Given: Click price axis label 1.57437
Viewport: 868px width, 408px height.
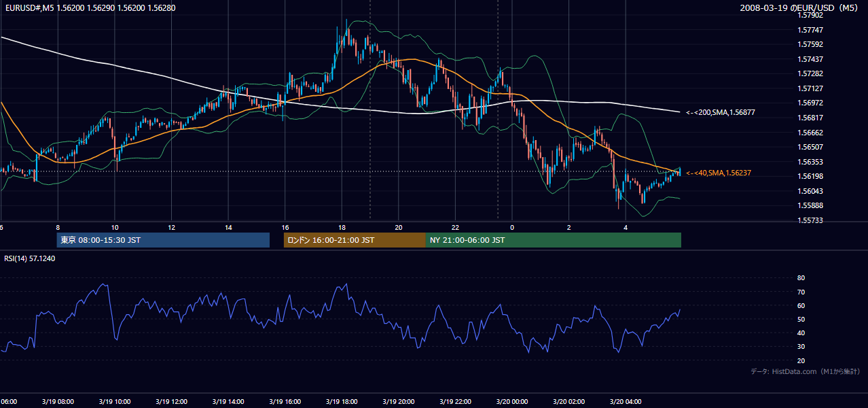Looking at the screenshot, I should tap(810, 59).
